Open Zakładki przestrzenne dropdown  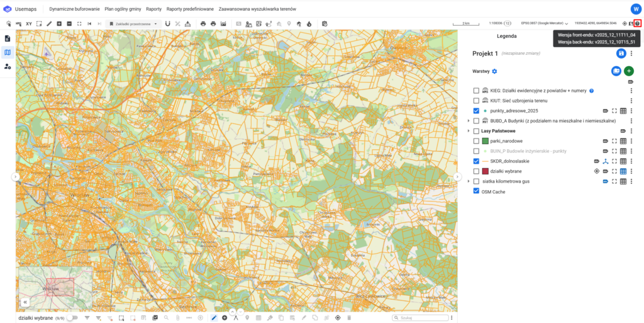pyautogui.click(x=134, y=24)
